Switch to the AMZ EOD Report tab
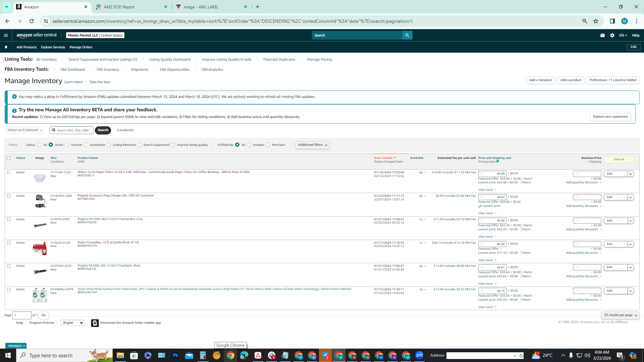644x362 pixels. pyautogui.click(x=131, y=7)
